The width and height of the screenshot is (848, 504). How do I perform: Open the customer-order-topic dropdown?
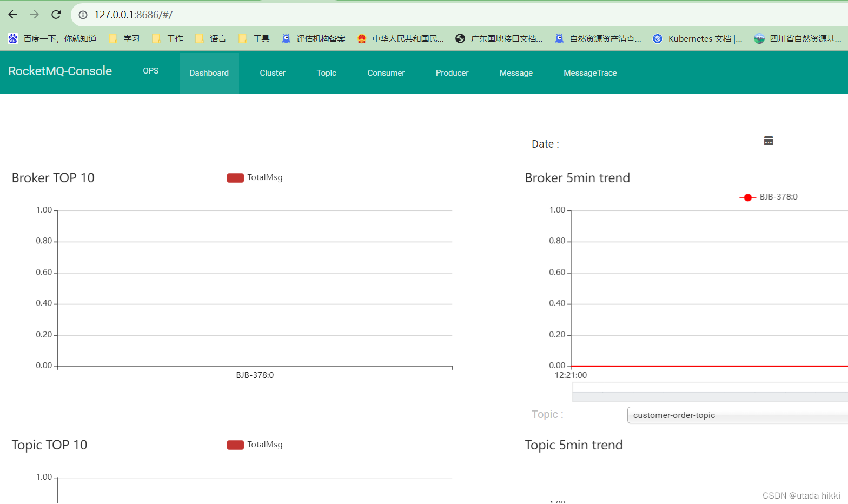[738, 415]
